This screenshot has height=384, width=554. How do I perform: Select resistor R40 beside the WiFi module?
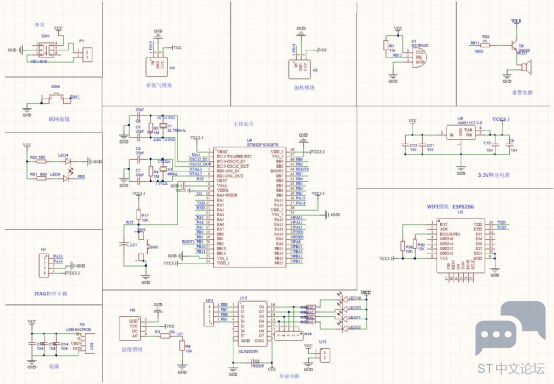tap(415, 243)
